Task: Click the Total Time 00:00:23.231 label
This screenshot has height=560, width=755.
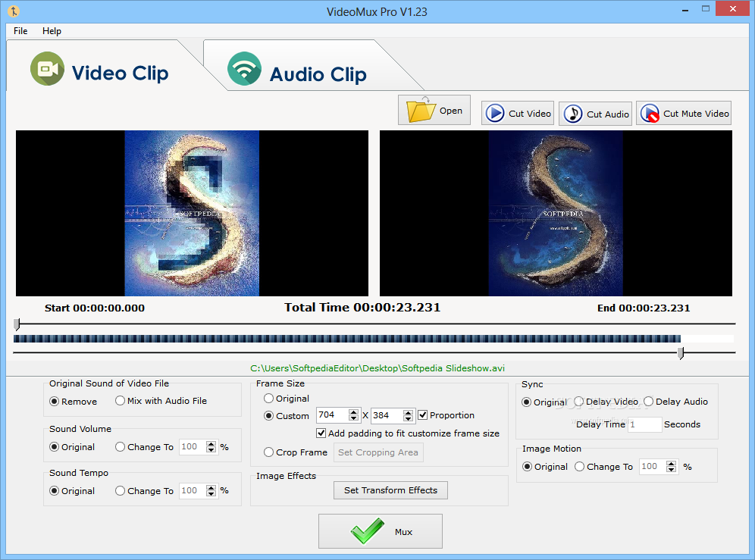Action: point(362,307)
